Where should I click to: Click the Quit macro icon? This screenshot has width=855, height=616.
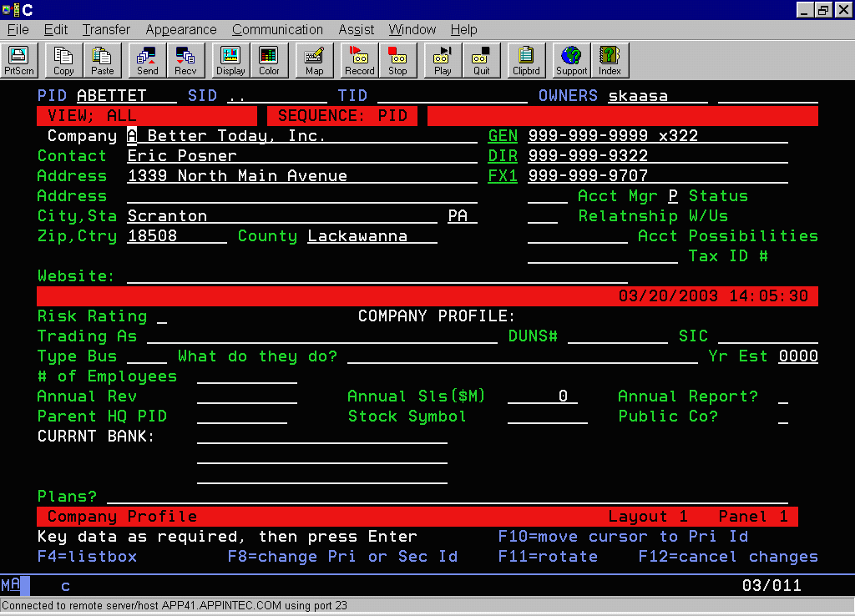point(481,60)
